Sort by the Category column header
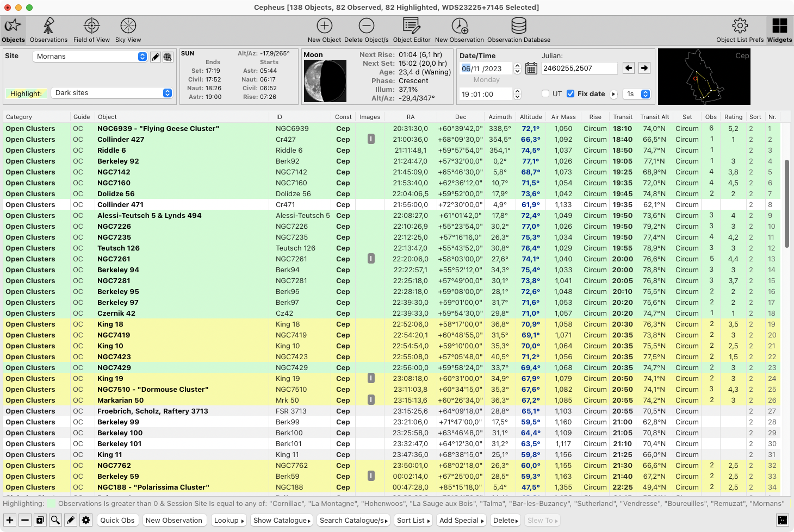Viewport: 794px width, 532px height. point(37,117)
